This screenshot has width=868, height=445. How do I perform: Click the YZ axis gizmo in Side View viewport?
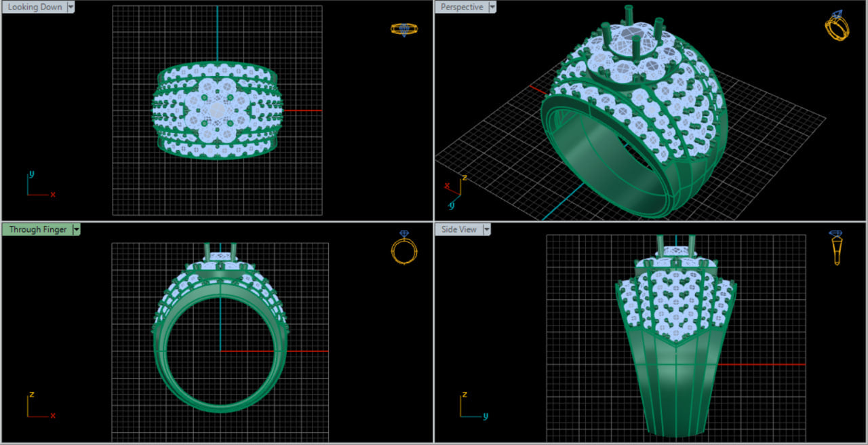click(x=470, y=408)
